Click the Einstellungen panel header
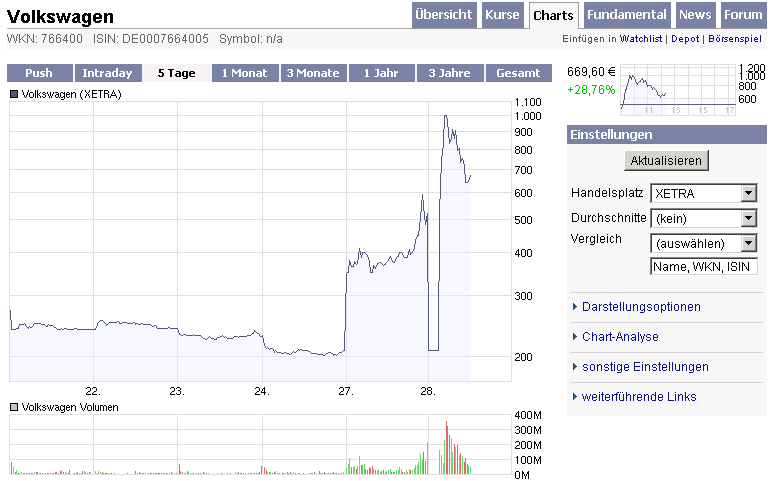The width and height of the screenshot is (772, 481). pos(667,134)
